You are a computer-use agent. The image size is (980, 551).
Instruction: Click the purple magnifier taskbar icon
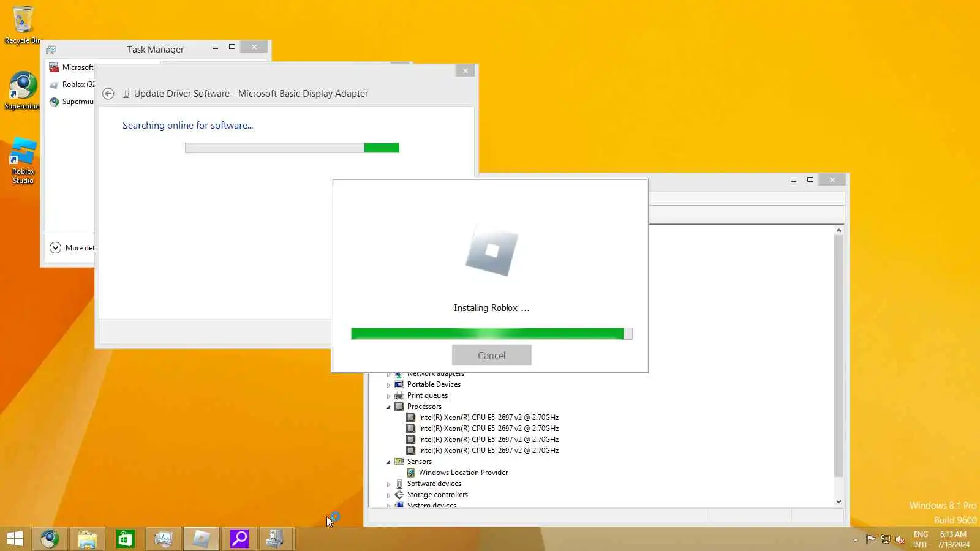(239, 539)
